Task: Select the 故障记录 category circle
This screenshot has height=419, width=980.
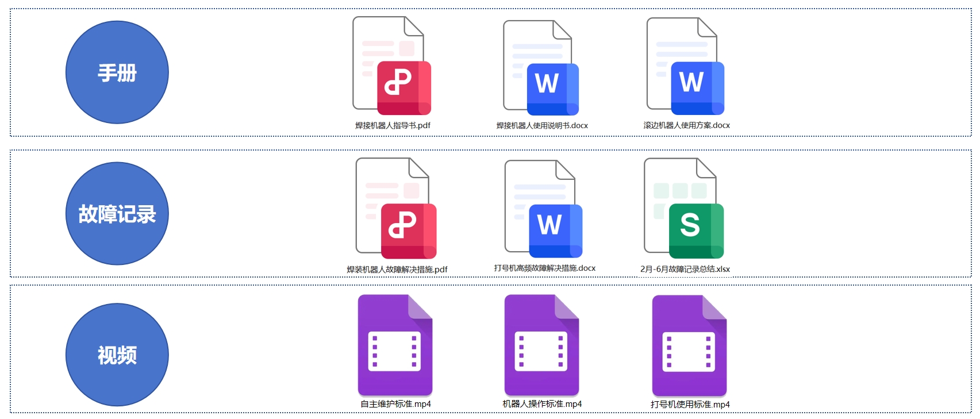Action: (117, 214)
